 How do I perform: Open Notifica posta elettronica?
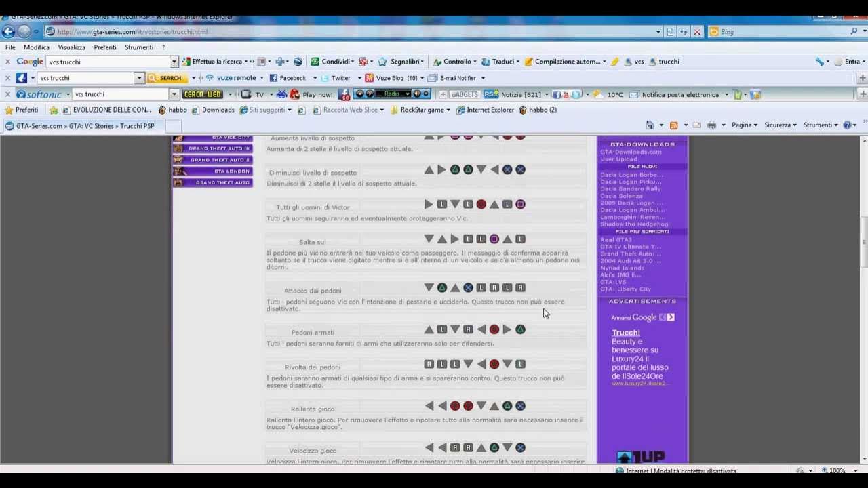pyautogui.click(x=675, y=94)
